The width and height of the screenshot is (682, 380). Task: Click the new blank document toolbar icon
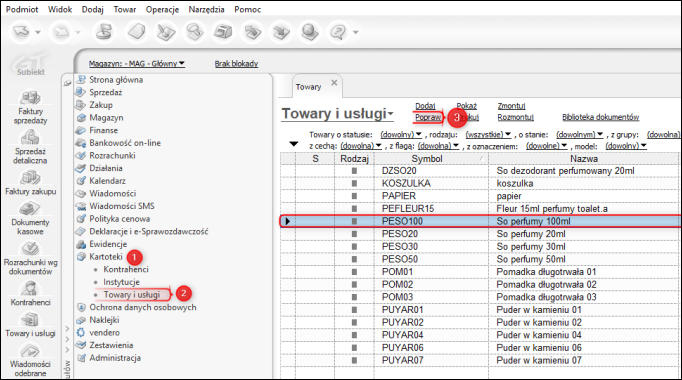(x=136, y=32)
